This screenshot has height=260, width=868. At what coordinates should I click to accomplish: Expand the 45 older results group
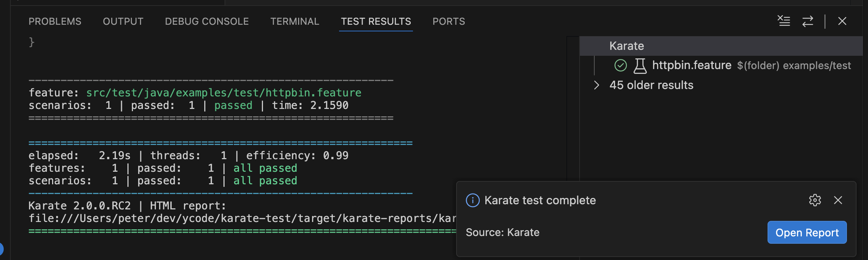click(x=596, y=85)
